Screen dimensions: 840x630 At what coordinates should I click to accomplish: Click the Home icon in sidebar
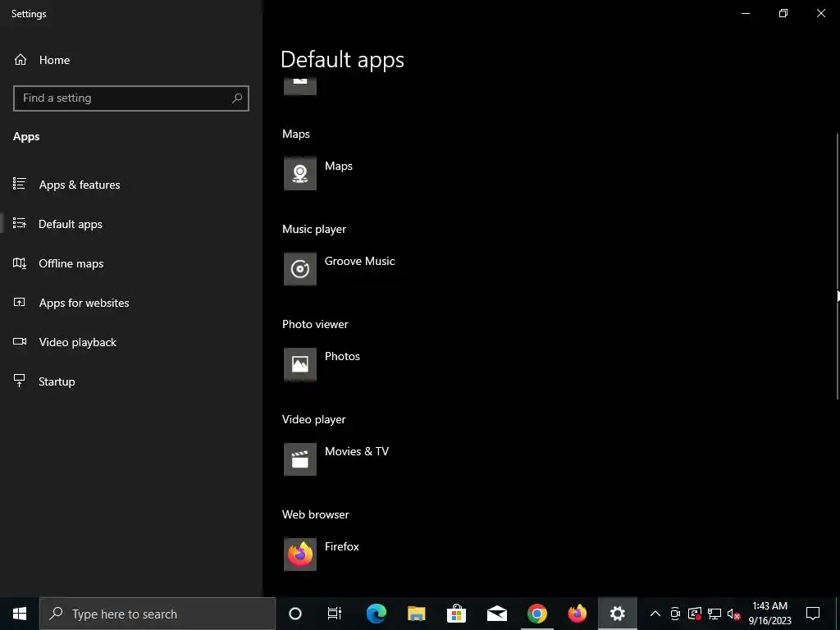coord(21,59)
